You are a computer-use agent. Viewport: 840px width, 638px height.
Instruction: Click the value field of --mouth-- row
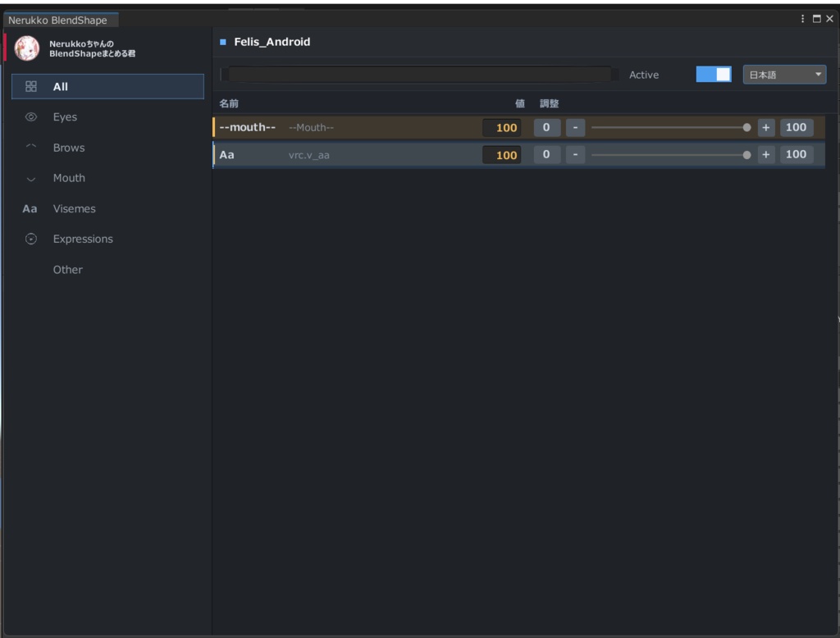[502, 127]
